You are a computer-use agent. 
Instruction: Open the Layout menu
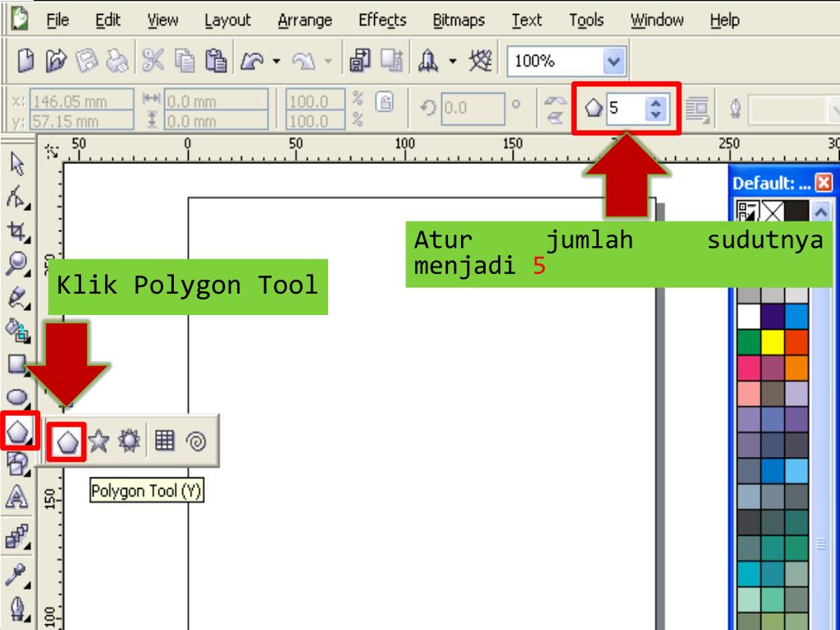[x=228, y=21]
